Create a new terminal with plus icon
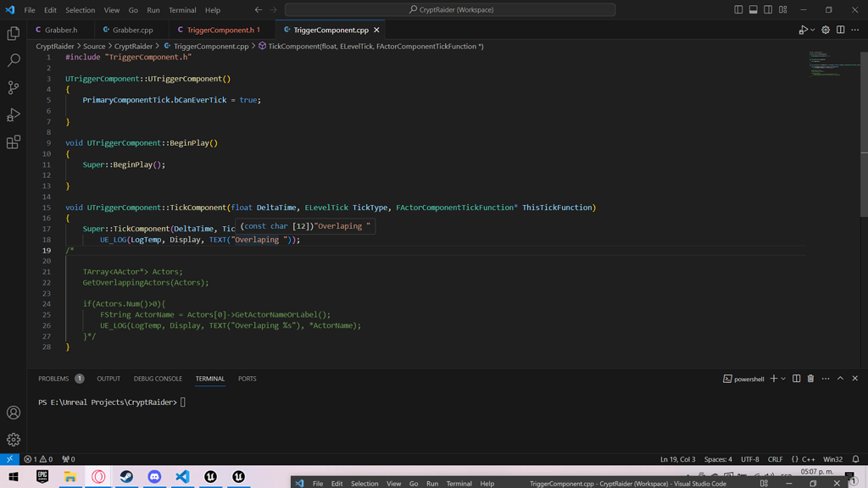The image size is (868, 488). point(773,379)
